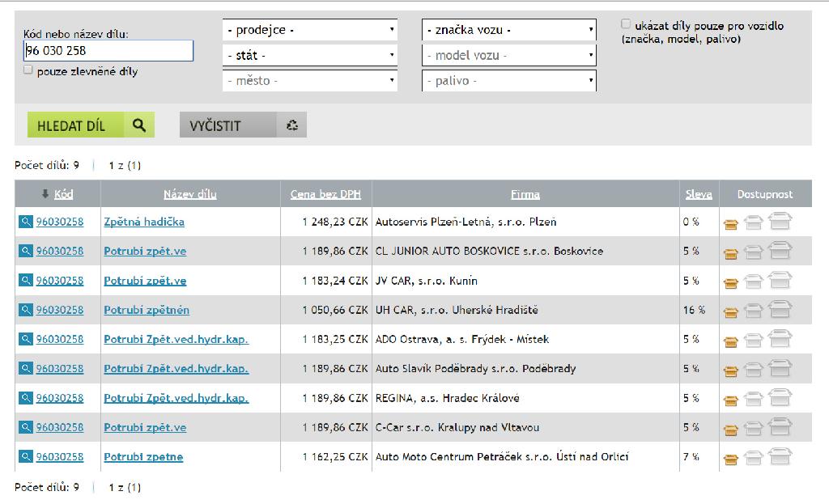Click magnifier icon in JV CAR row

pyautogui.click(x=25, y=280)
